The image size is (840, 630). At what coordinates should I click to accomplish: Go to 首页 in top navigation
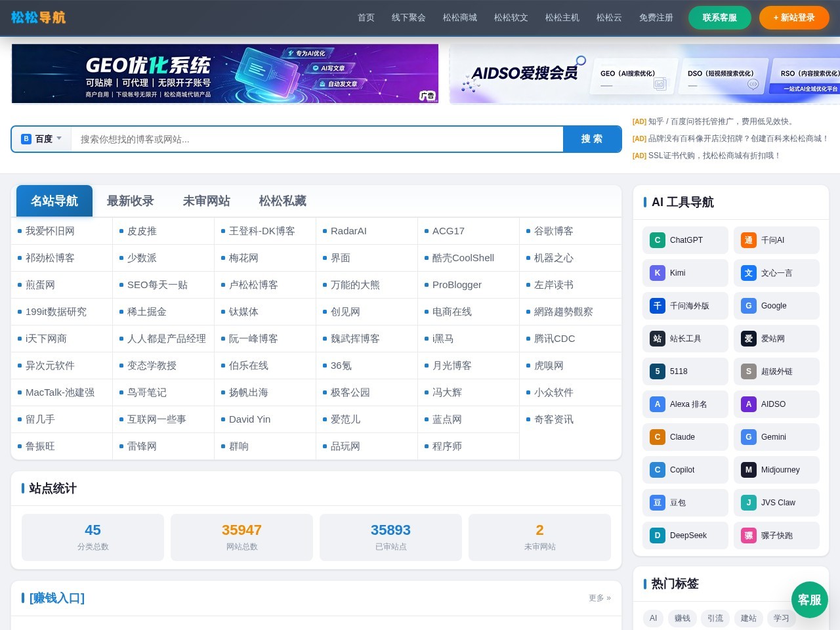coord(366,18)
